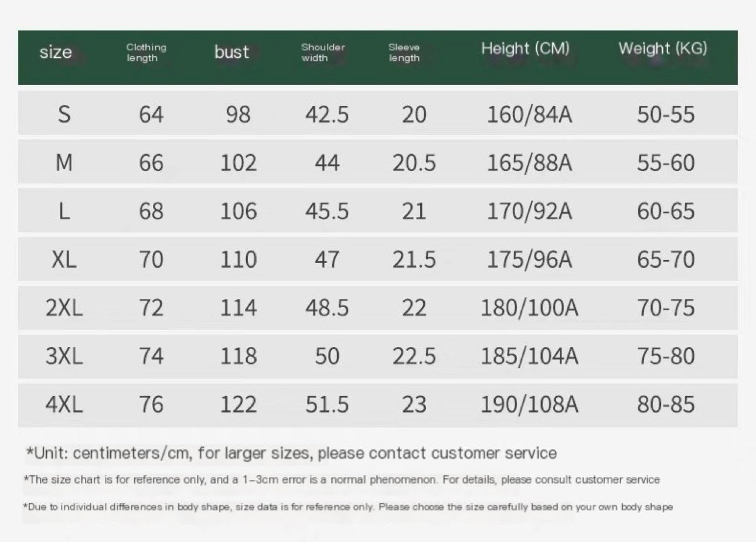Image resolution: width=756 pixels, height=542 pixels.
Task: Click the 3XL size row label
Action: coord(64,356)
